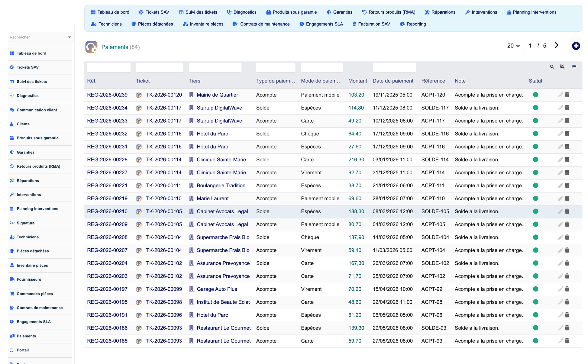Open Diagnostics in the left sidebar
This screenshot has height=364, width=588.
pos(27,96)
